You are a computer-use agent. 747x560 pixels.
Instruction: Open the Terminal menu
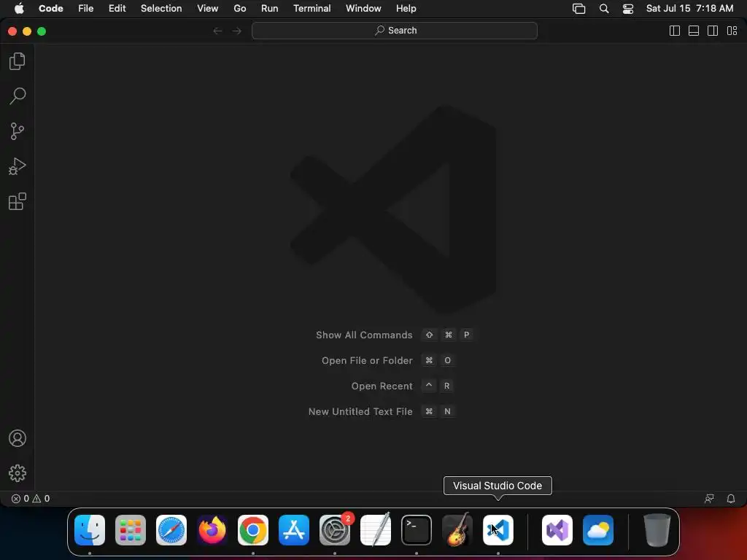click(x=311, y=8)
